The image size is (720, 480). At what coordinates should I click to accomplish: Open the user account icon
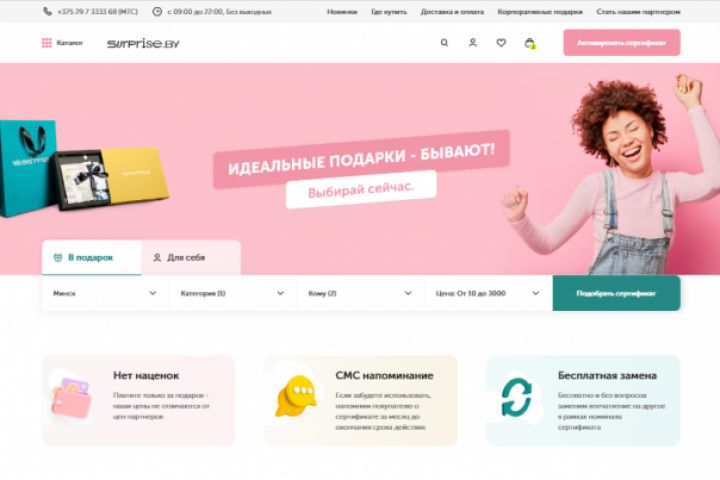pyautogui.click(x=472, y=43)
